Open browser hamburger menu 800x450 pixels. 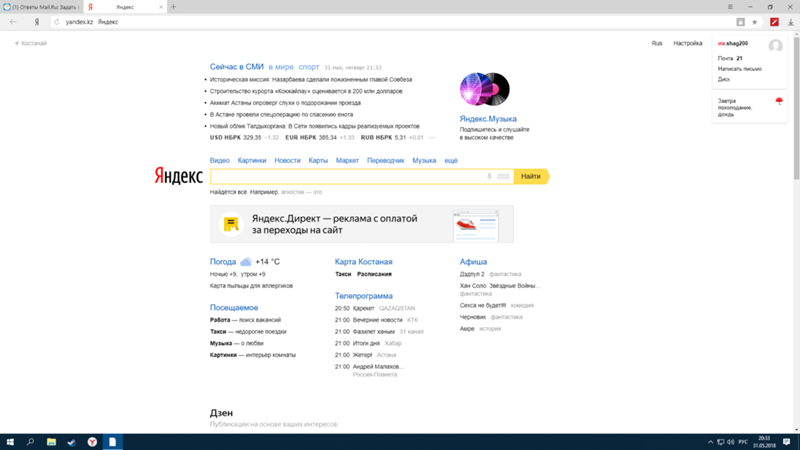(730, 7)
